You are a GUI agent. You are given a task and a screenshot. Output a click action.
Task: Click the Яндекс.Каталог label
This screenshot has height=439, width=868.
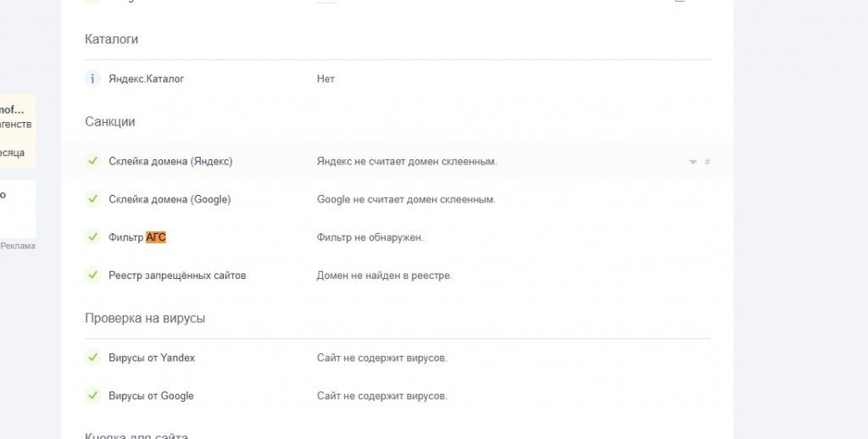(146, 79)
